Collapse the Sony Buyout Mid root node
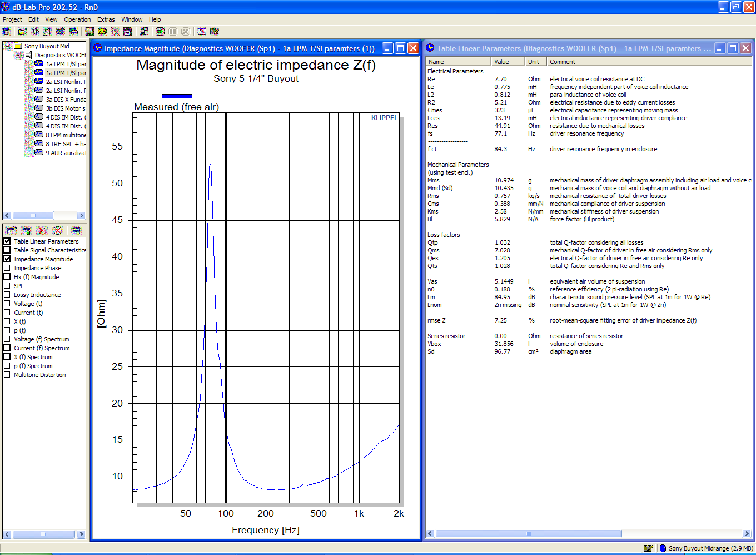The image size is (756, 555). pos(7,46)
